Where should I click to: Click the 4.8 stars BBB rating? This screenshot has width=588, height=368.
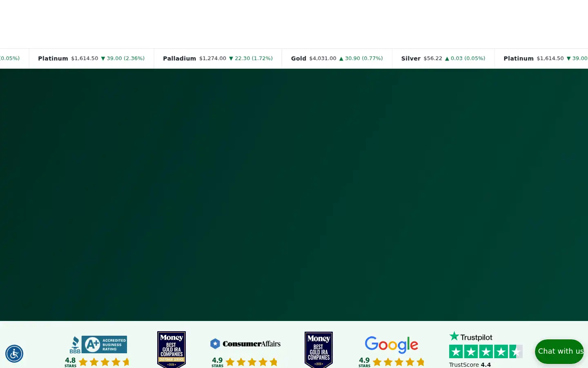97,362
